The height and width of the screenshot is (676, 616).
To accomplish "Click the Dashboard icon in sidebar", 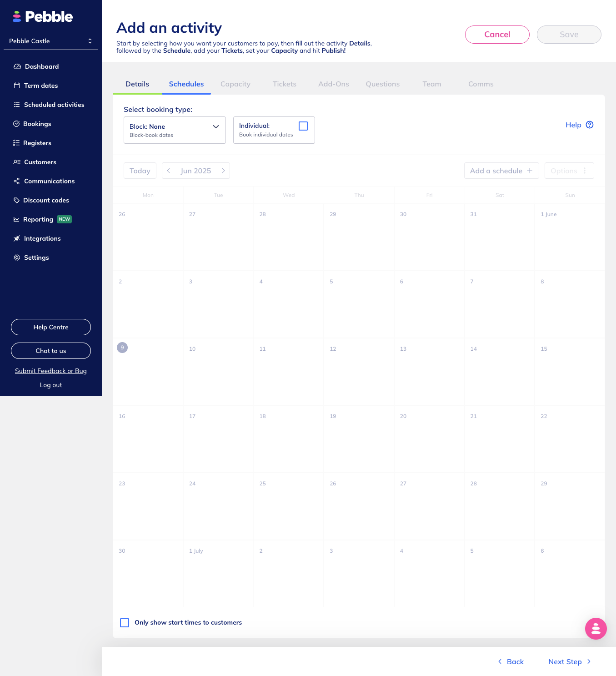I will pyautogui.click(x=17, y=66).
